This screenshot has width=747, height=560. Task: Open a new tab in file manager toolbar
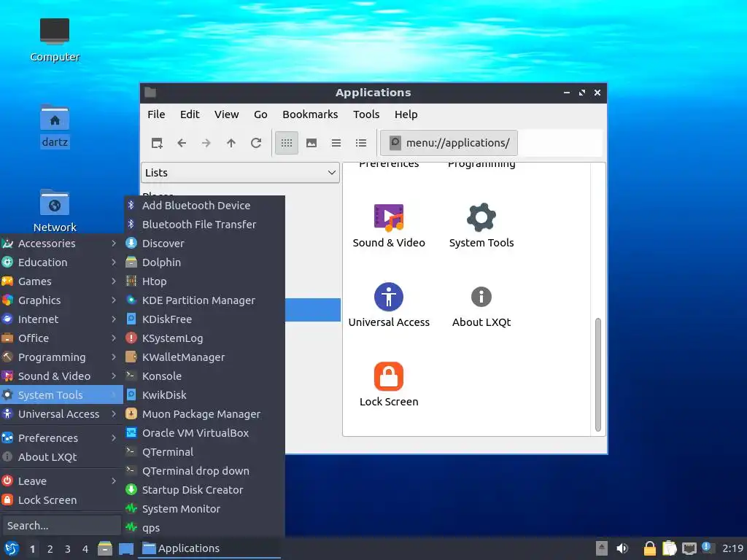click(157, 143)
